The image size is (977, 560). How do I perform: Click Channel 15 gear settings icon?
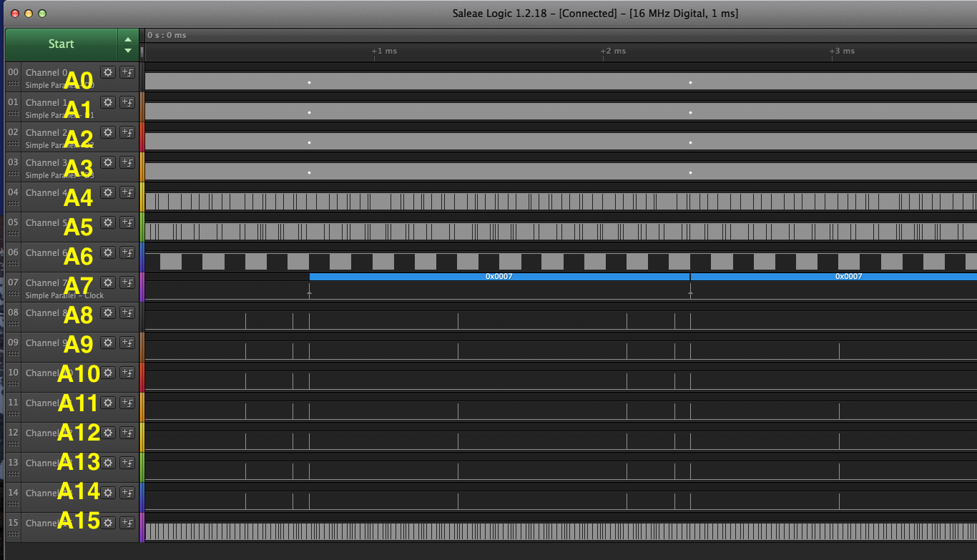pyautogui.click(x=108, y=522)
